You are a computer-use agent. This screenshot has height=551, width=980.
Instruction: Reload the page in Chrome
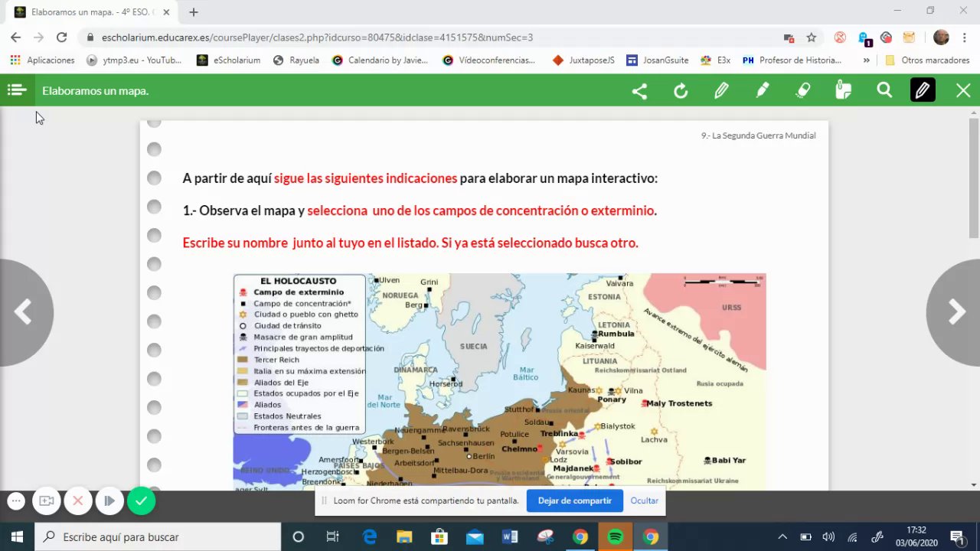pyautogui.click(x=62, y=37)
